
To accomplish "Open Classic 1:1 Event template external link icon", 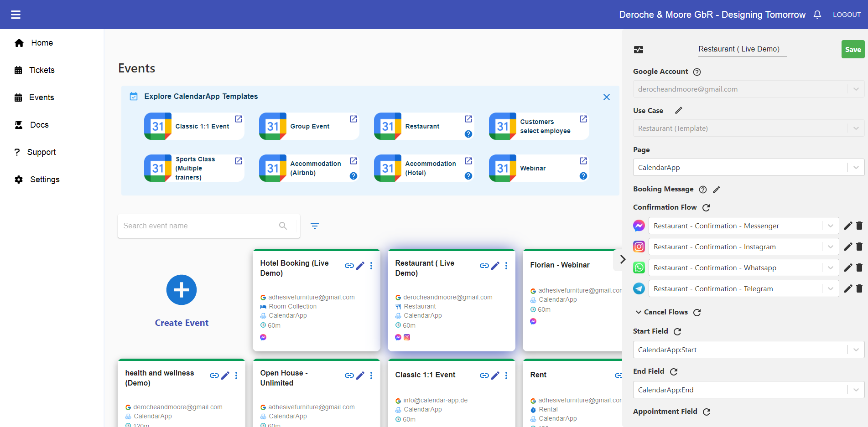I will (239, 119).
